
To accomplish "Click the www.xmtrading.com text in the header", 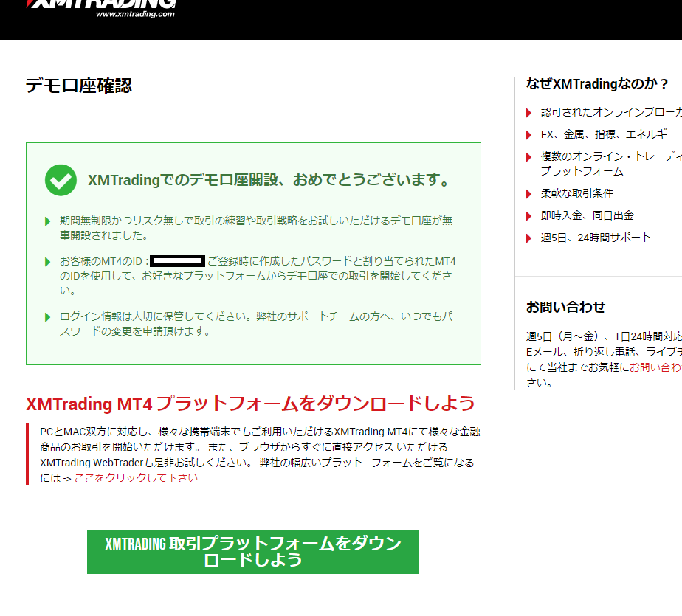I will pyautogui.click(x=135, y=14).
